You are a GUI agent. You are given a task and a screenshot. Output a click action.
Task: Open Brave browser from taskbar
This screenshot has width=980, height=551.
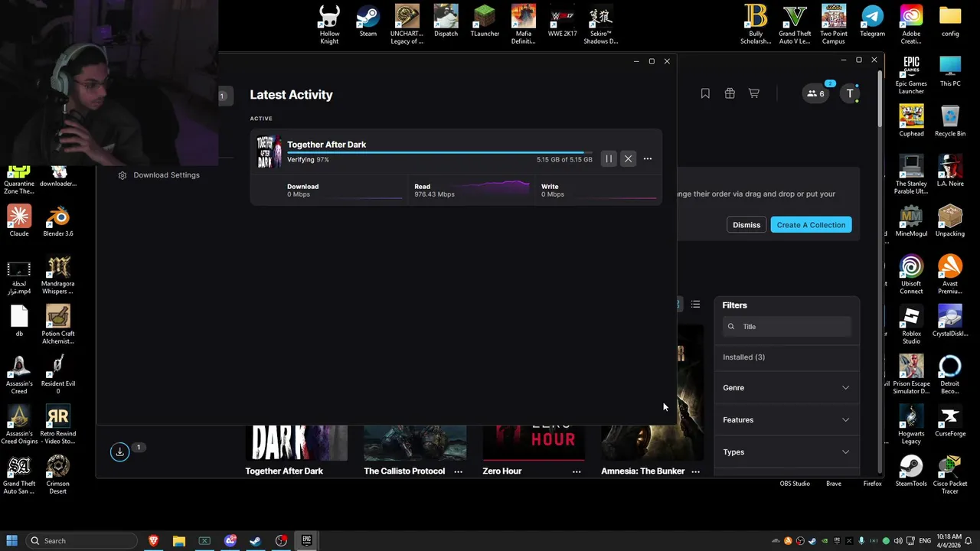click(153, 541)
